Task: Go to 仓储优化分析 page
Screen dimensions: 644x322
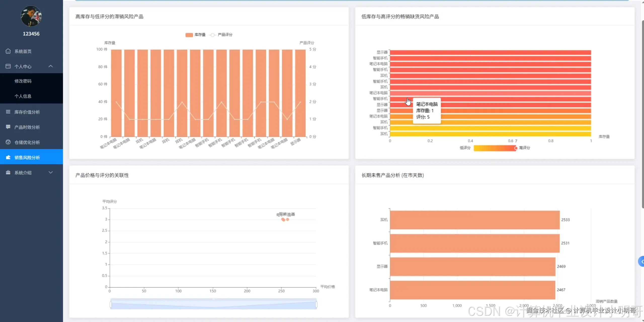Action: click(27, 142)
